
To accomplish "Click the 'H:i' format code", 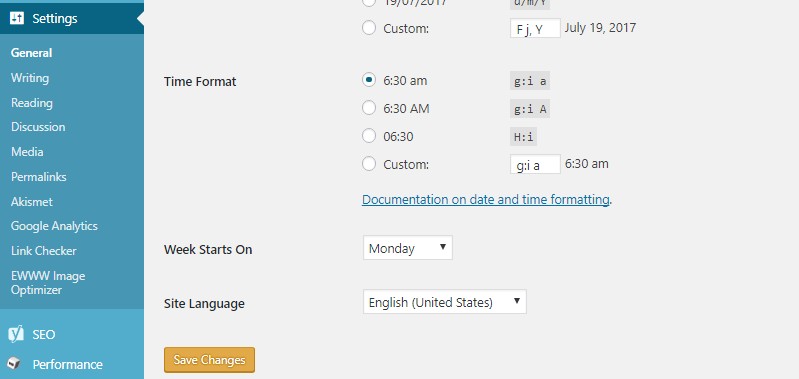I will click(x=523, y=137).
